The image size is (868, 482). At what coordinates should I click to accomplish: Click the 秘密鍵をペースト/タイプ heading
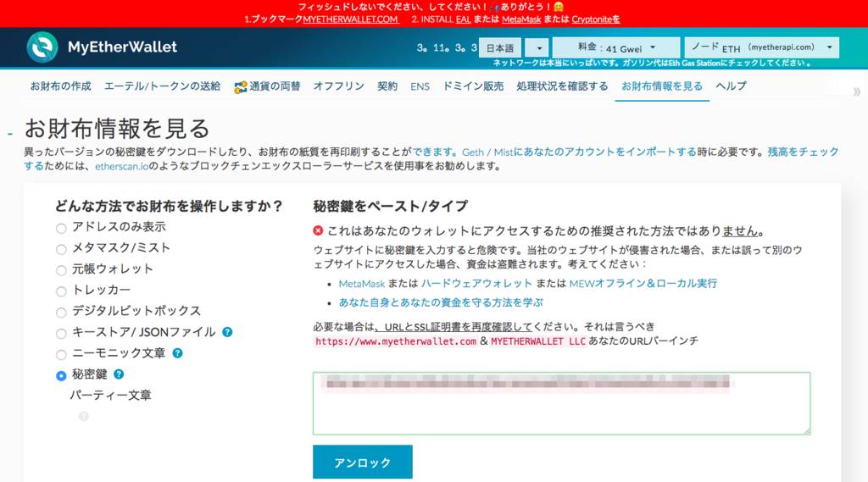coord(390,207)
